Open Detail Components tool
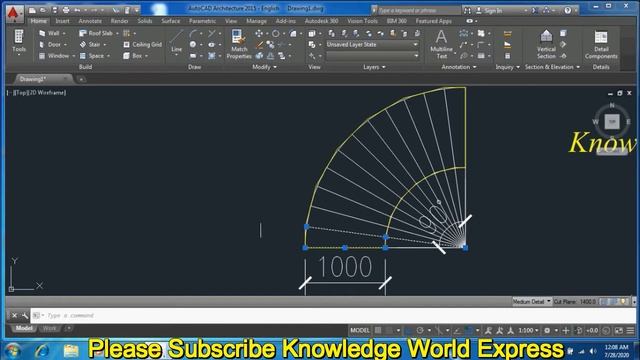Image resolution: width=640 pixels, height=360 pixels. [x=601, y=44]
